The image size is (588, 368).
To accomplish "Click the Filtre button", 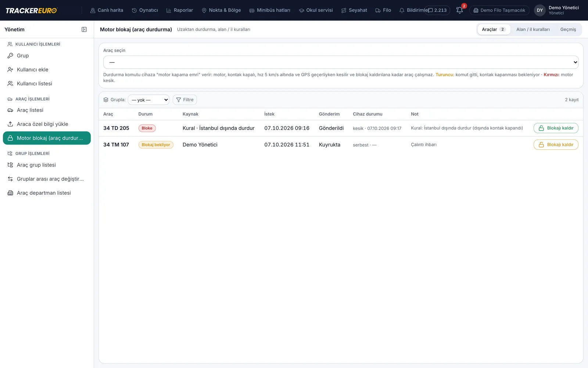I will click(185, 100).
